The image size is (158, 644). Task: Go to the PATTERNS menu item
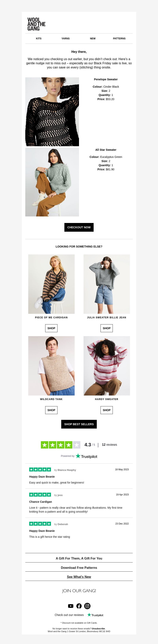tap(119, 39)
